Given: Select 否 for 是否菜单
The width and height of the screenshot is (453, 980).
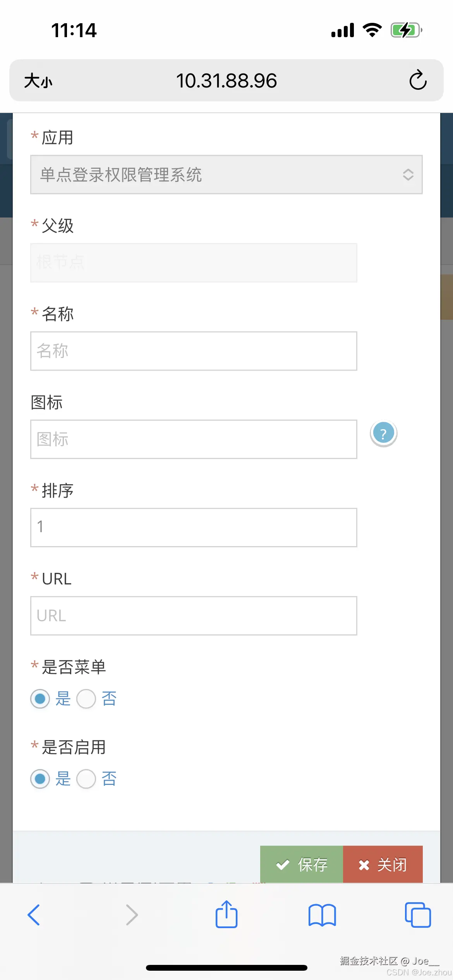Looking at the screenshot, I should coord(86,699).
